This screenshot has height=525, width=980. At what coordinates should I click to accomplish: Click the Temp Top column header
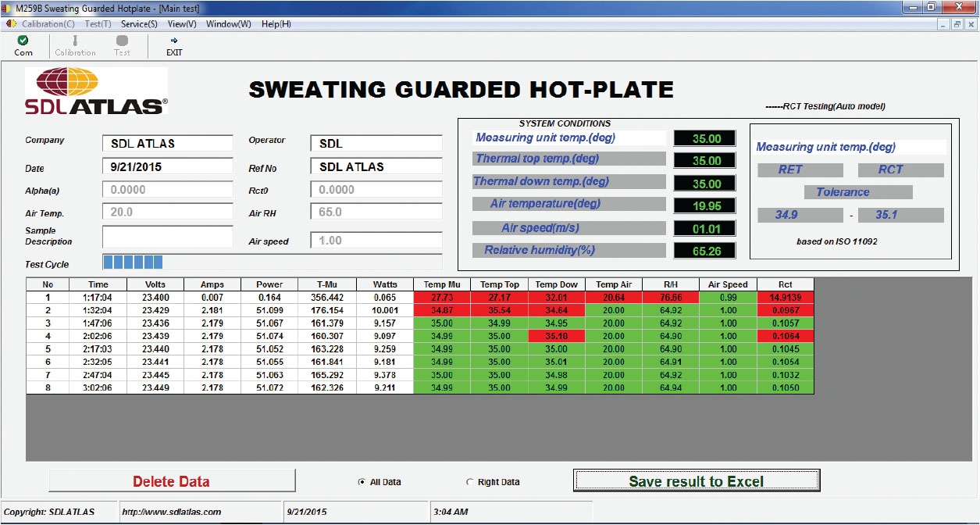tap(500, 284)
